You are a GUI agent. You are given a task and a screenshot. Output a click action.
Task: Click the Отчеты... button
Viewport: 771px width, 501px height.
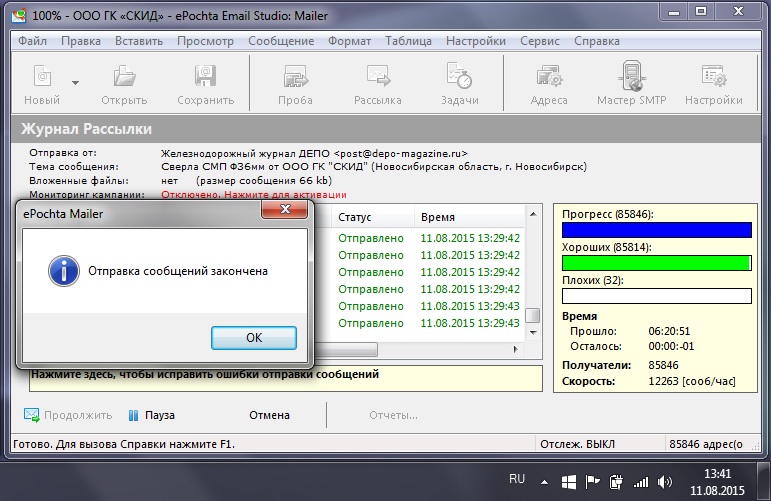coord(393,415)
